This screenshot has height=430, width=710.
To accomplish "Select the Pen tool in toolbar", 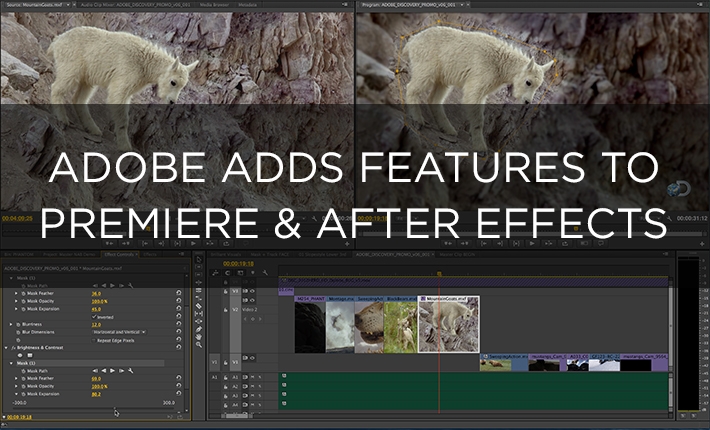I will [x=198, y=329].
